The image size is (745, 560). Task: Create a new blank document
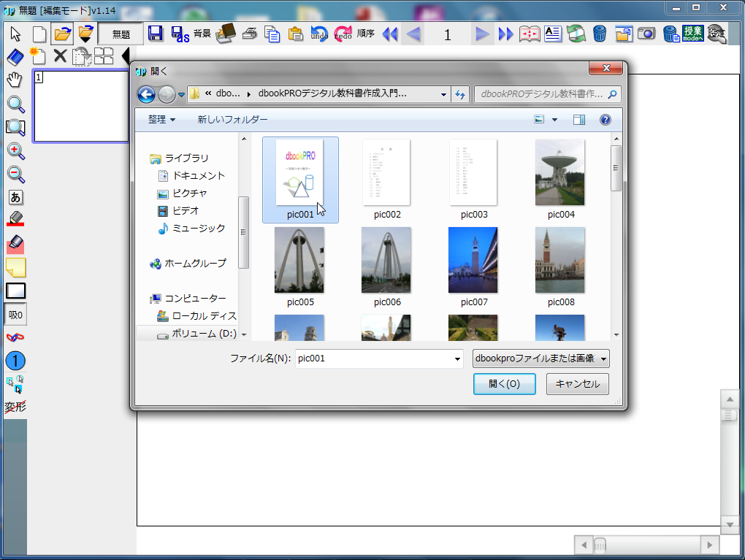pyautogui.click(x=39, y=34)
